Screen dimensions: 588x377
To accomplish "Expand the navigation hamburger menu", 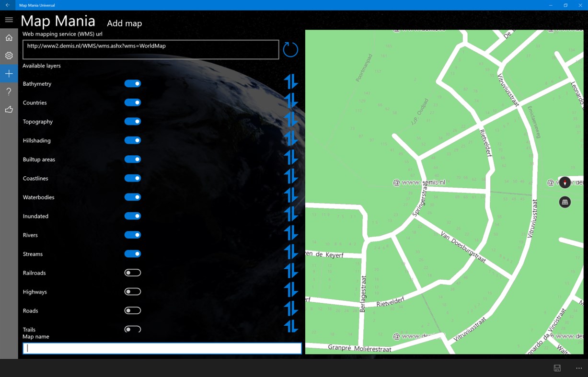I will (9, 20).
